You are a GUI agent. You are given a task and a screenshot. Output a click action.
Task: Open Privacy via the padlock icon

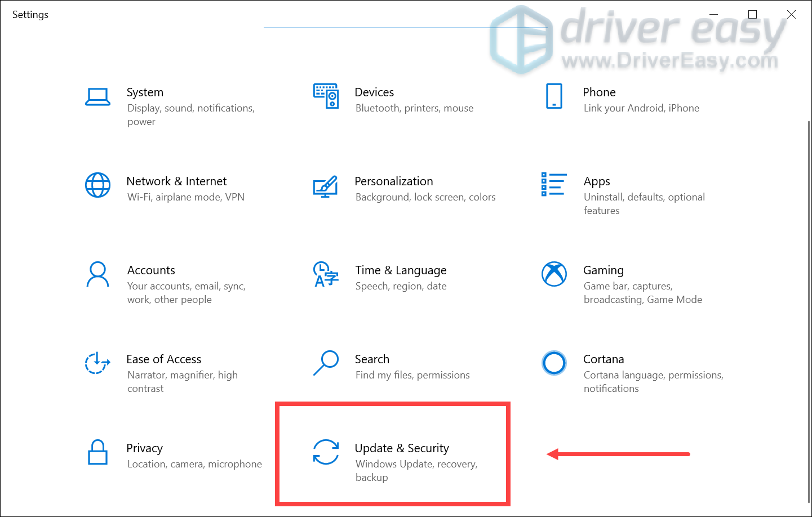pos(98,452)
